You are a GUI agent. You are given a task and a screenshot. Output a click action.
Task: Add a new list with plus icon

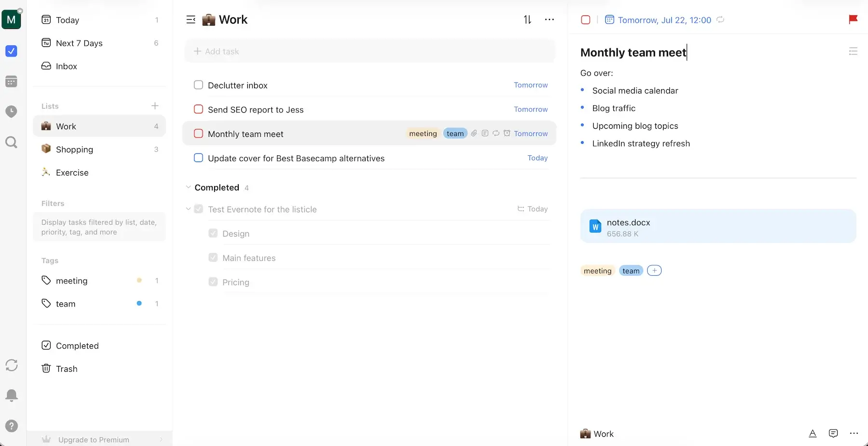(x=155, y=106)
